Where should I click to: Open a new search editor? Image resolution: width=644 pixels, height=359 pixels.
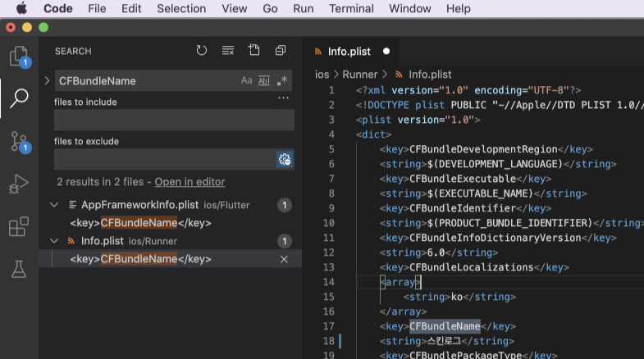click(x=254, y=50)
